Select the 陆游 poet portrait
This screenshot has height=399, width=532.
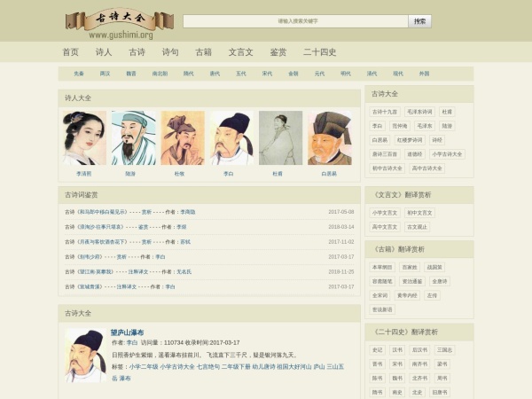(x=132, y=137)
